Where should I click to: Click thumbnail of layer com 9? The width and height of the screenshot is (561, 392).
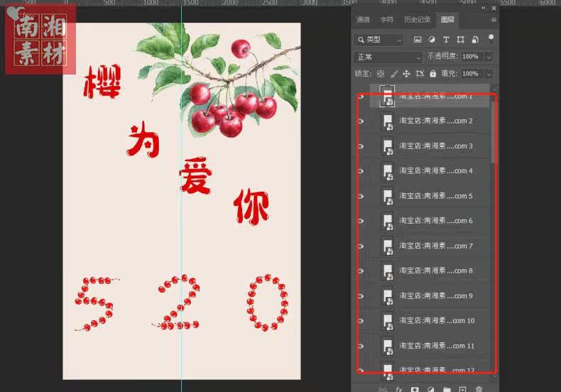[388, 296]
